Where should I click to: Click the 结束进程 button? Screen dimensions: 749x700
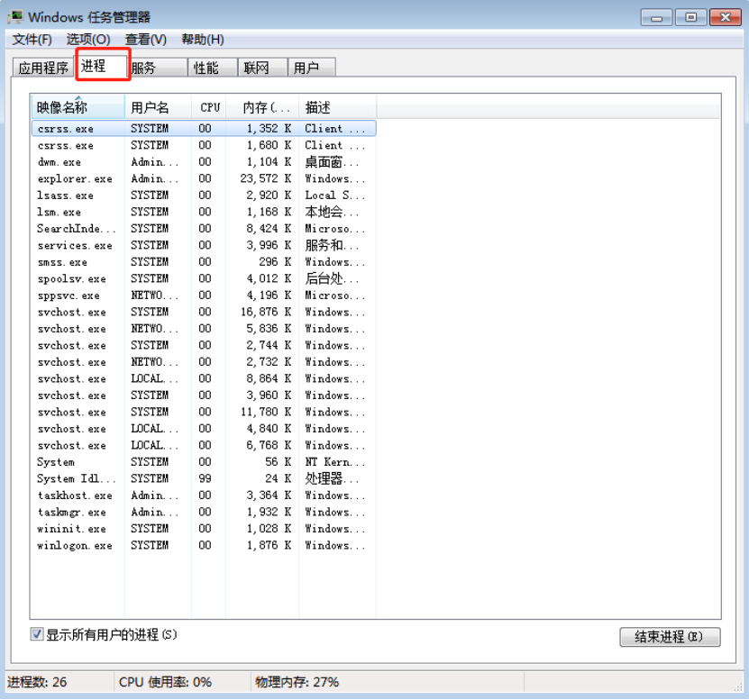point(669,637)
